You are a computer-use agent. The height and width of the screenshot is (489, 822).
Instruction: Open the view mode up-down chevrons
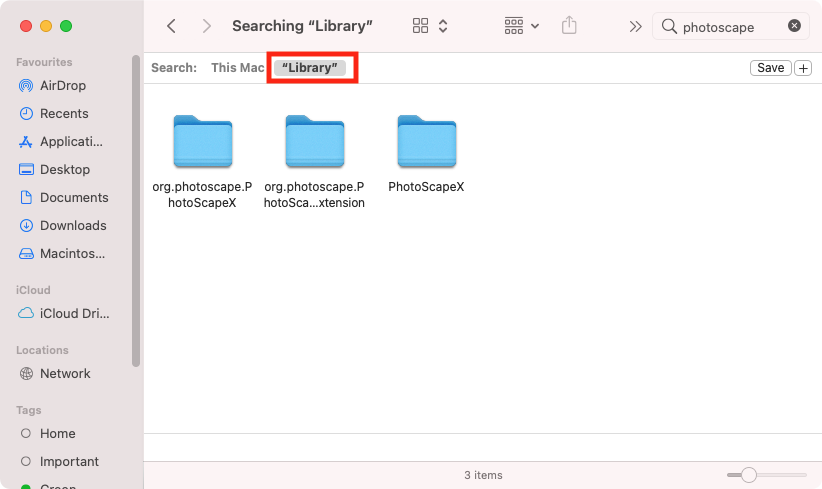tap(443, 26)
